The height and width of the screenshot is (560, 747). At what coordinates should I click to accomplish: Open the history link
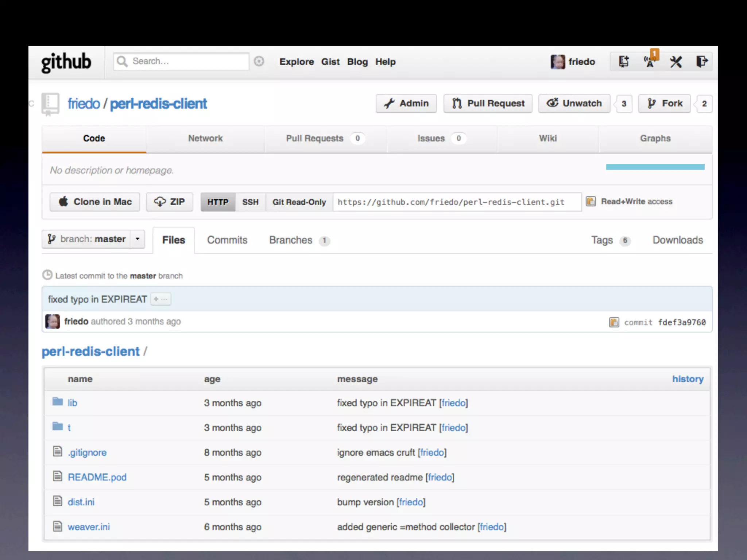click(x=688, y=379)
